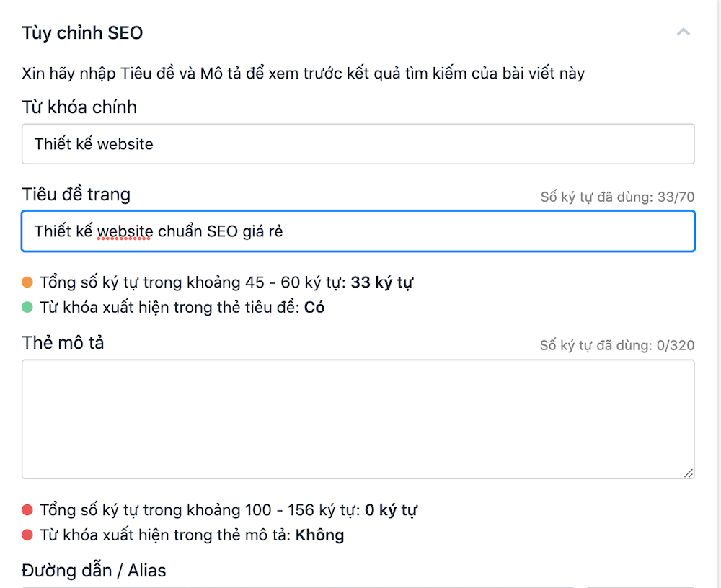Click the red dot beside description length warning

[27, 509]
